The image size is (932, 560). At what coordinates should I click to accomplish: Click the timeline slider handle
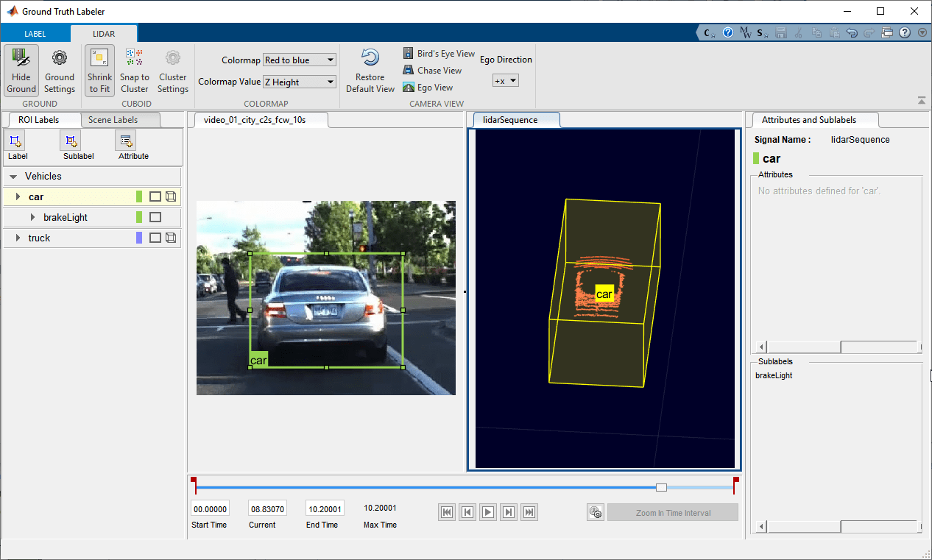pyautogui.click(x=661, y=487)
